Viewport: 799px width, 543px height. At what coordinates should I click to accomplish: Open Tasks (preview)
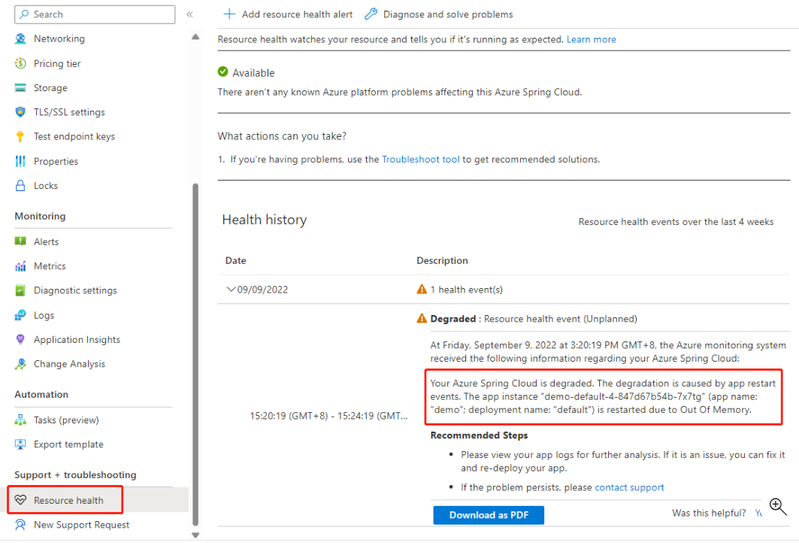pos(66,420)
